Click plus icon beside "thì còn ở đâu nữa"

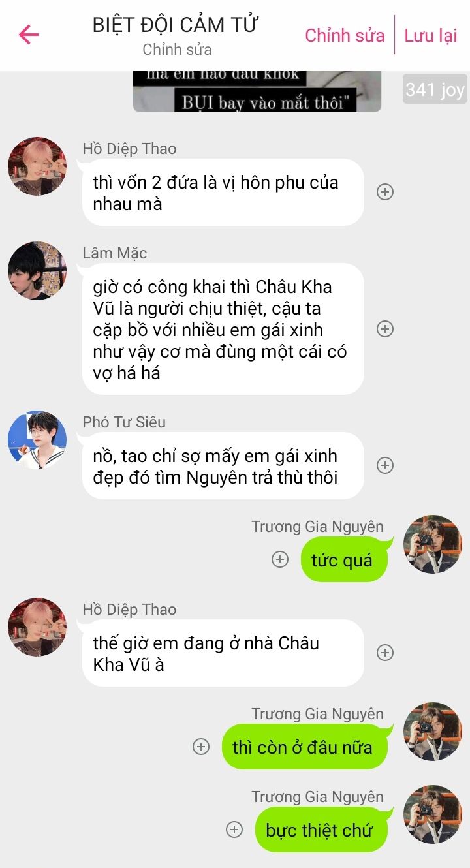201,747
